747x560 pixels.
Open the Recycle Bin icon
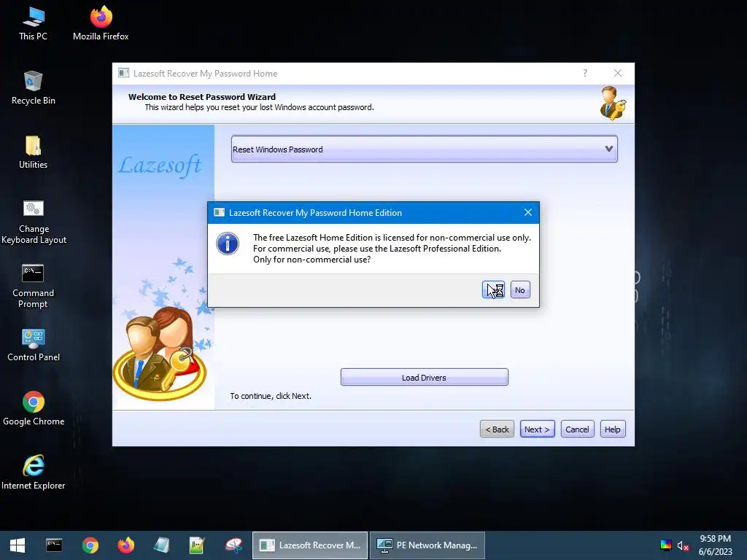click(x=34, y=87)
